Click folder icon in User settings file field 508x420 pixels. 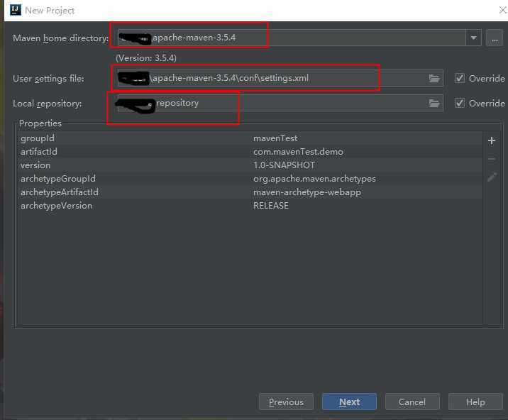point(434,79)
